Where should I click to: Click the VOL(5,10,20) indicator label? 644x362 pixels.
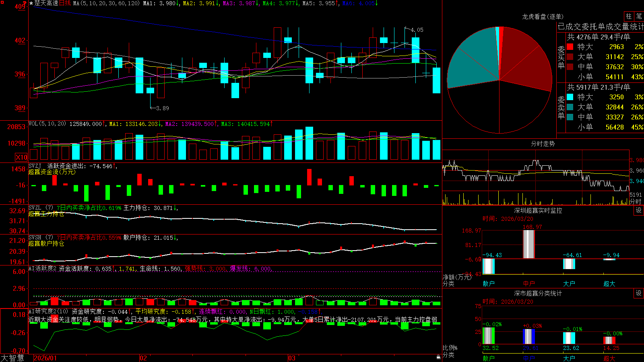[47, 124]
